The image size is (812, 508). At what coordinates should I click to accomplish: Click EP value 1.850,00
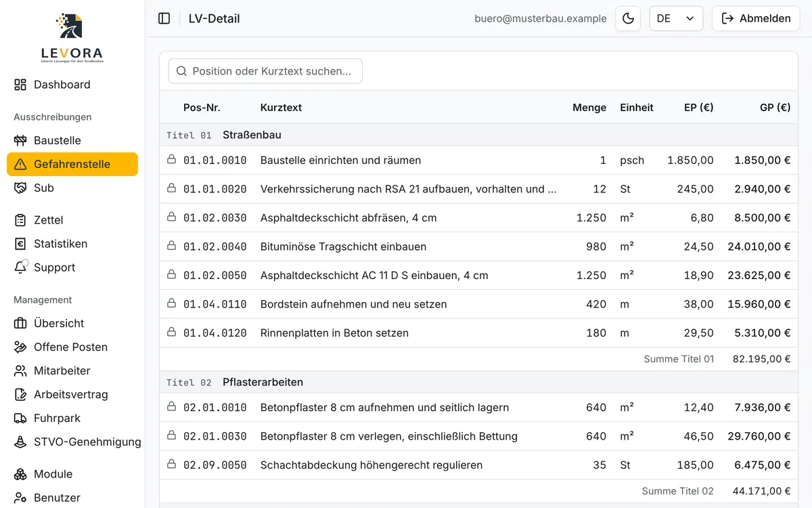click(x=690, y=161)
